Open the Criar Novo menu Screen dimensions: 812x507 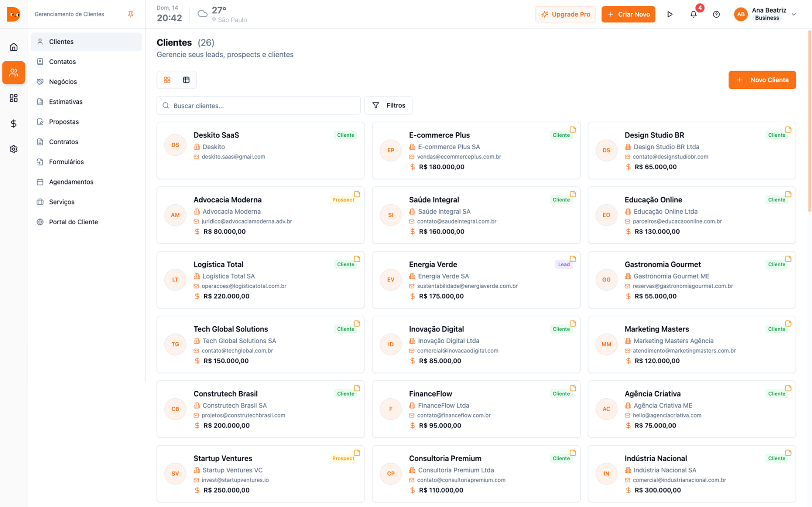click(x=628, y=14)
